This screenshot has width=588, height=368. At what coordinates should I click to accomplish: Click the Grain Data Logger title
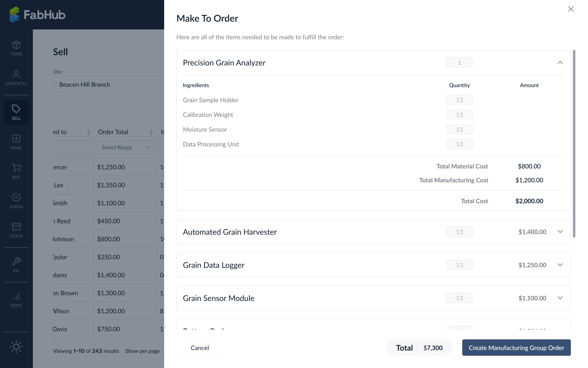214,265
